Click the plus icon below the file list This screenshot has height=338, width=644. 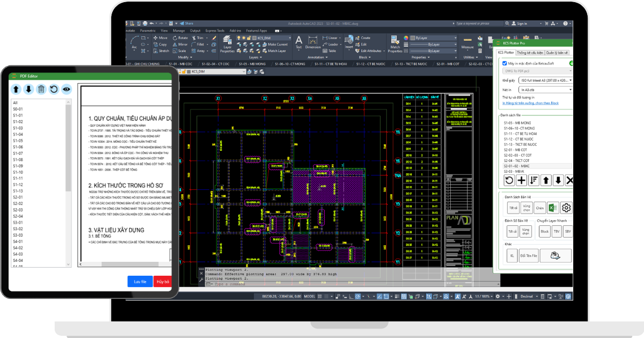[521, 180]
